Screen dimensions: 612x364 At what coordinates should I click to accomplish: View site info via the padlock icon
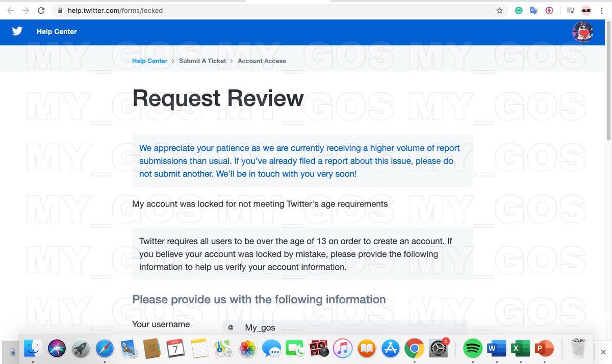tap(60, 10)
